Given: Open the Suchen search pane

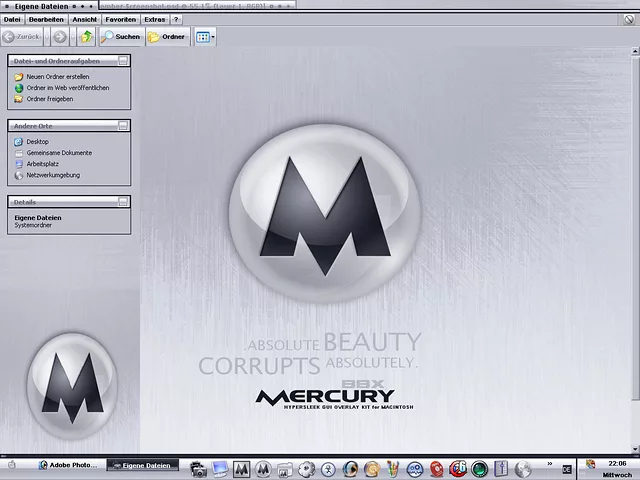Looking at the screenshot, I should pyautogui.click(x=121, y=37).
